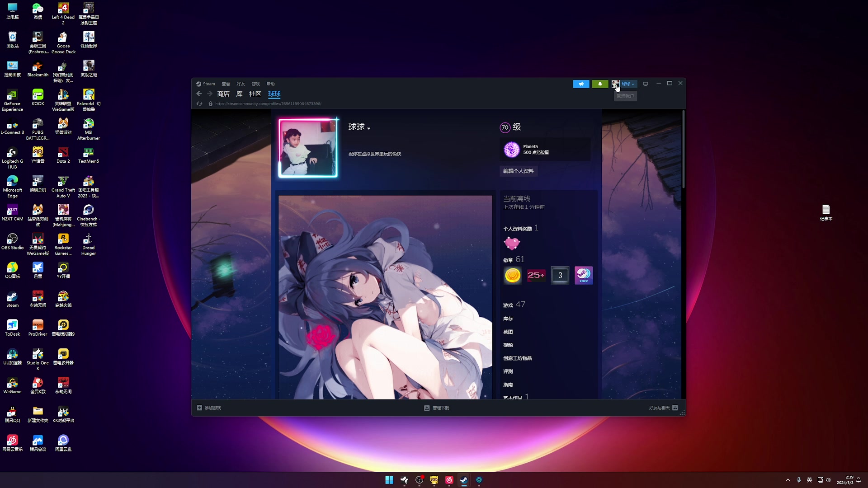Click 编辑个人资料 (Edit Profile) button
868x488 pixels.
(x=519, y=171)
